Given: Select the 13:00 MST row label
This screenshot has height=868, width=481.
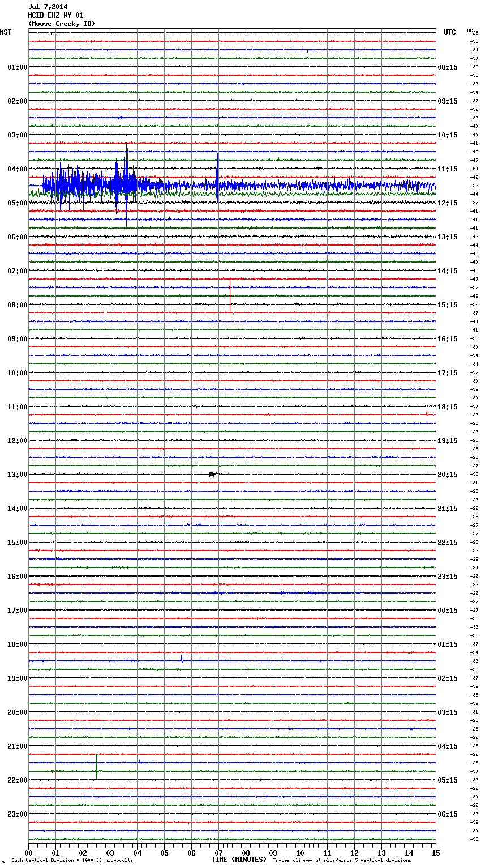Looking at the screenshot, I should 18,475.
